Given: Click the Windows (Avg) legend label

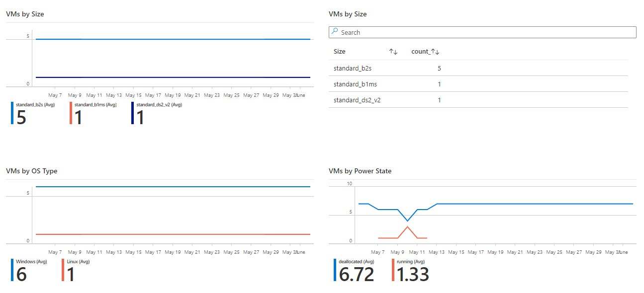Looking at the screenshot, I should tap(31, 262).
